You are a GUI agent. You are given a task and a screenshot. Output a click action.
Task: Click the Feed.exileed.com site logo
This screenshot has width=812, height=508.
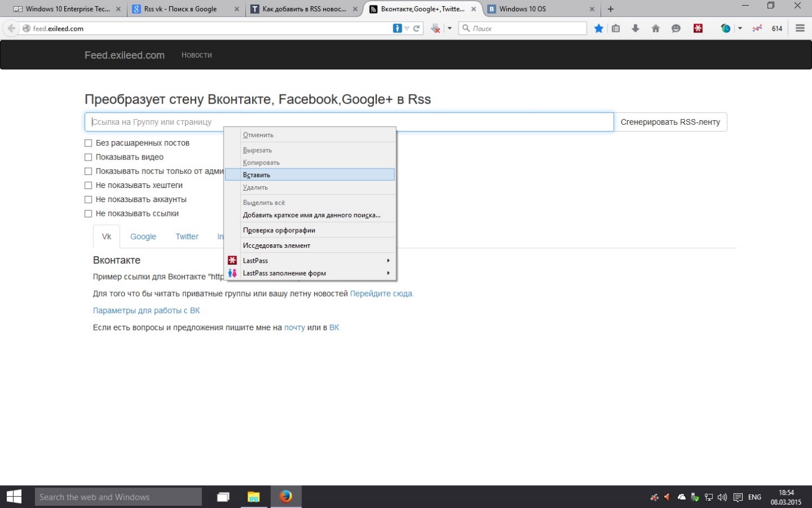pyautogui.click(x=125, y=55)
